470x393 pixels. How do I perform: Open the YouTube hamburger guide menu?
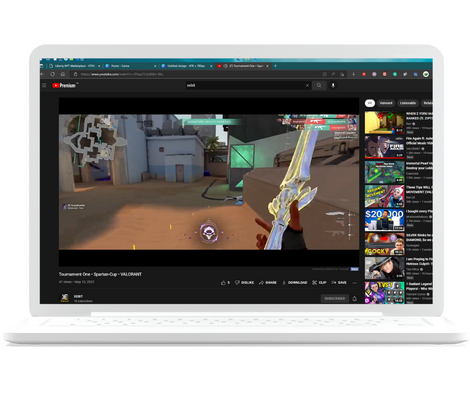[x=44, y=85]
